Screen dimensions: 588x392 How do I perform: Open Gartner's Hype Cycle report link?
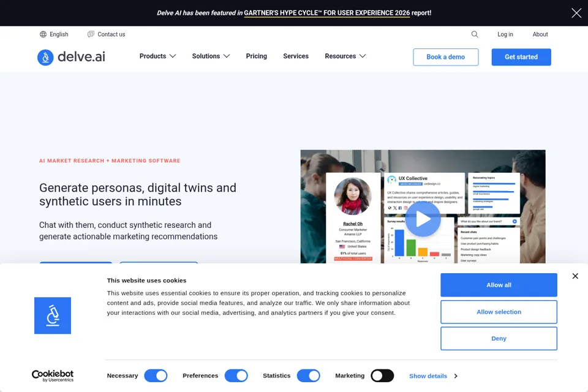tap(326, 13)
